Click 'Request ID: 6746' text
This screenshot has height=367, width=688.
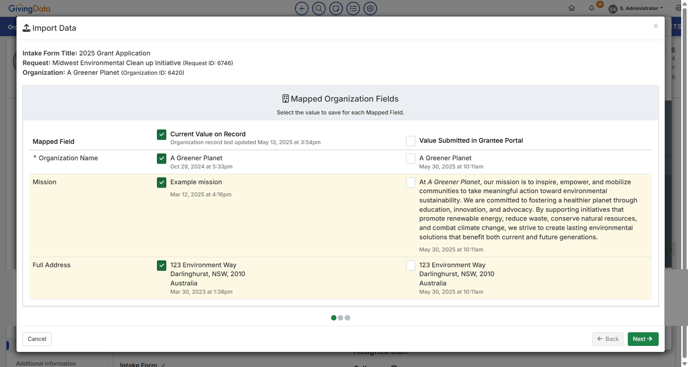[x=208, y=63]
